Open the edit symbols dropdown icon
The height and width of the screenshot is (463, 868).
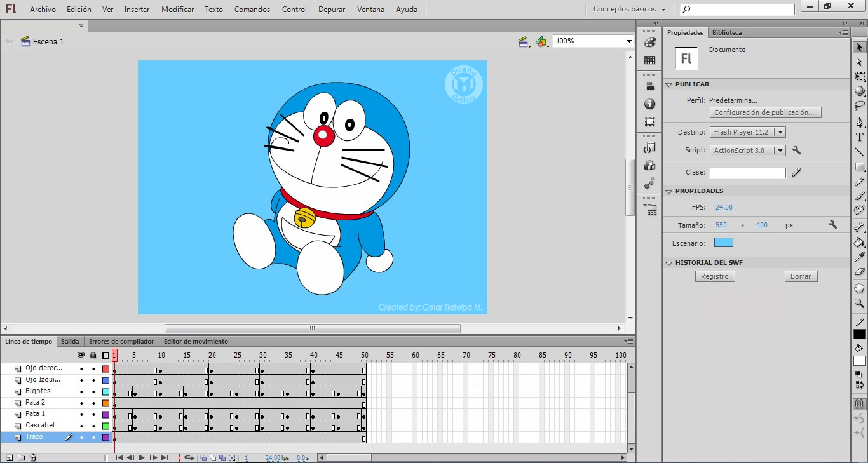541,42
